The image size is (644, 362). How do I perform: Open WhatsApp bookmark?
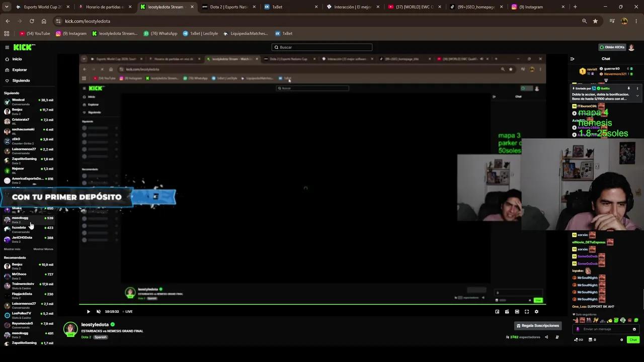pyautogui.click(x=160, y=34)
